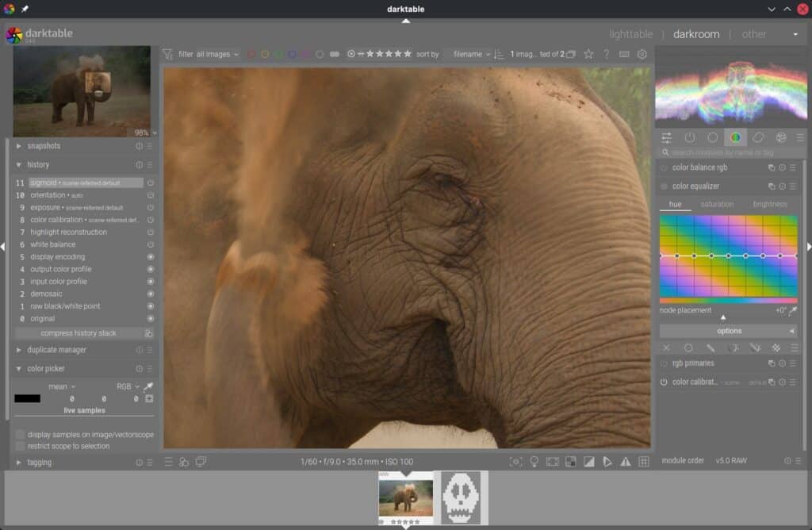Enable focus peaking in bottom toolbar
This screenshot has width=812, height=530.
(x=516, y=461)
